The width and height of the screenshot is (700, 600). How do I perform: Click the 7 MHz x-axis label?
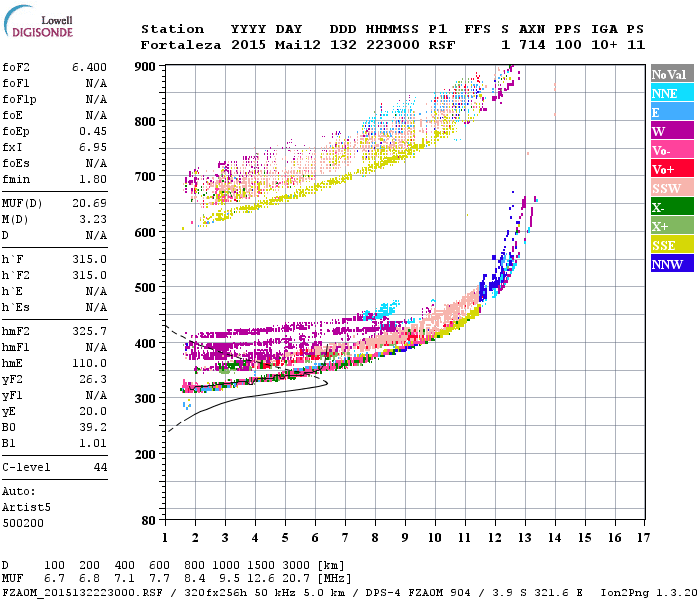pos(345,538)
